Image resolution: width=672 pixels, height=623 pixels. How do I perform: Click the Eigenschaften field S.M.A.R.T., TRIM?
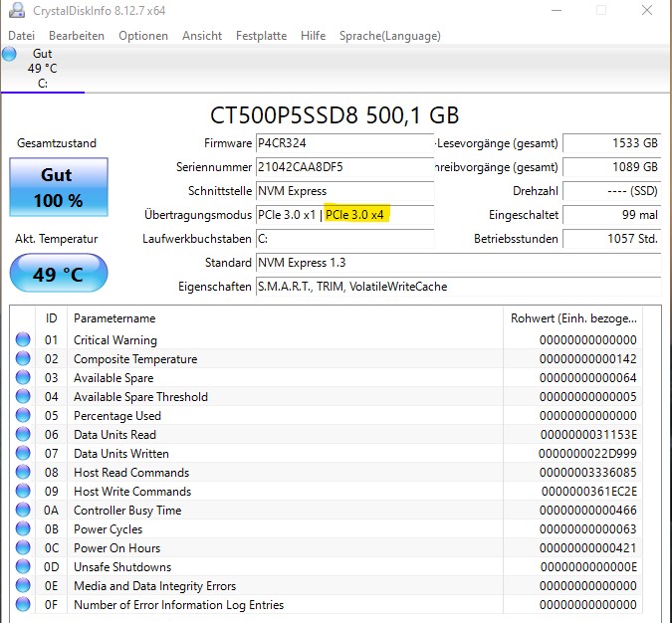(x=459, y=287)
